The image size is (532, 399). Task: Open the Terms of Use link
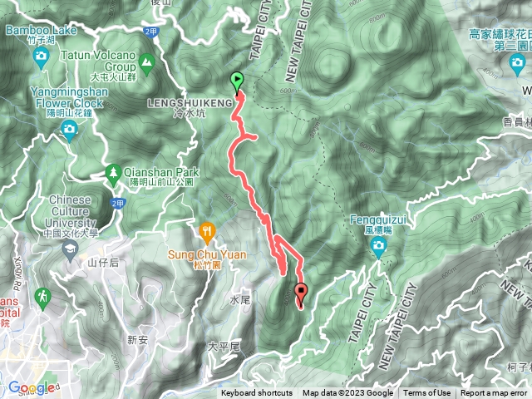pos(426,393)
